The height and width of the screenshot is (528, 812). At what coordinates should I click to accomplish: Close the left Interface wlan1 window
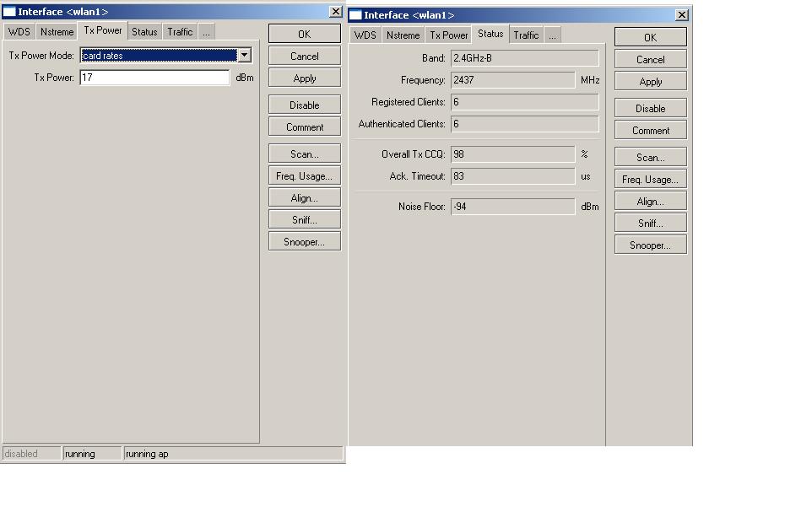(336, 12)
